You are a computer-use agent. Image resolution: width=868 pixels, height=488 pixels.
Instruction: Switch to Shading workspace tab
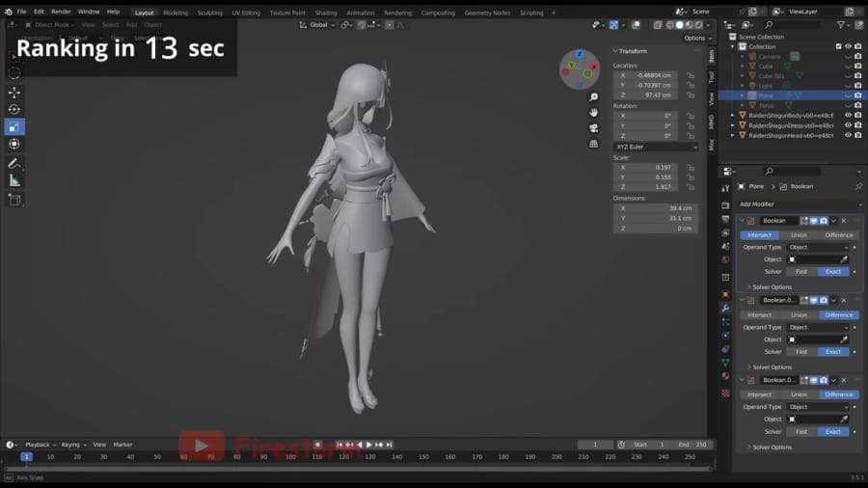[x=326, y=13]
